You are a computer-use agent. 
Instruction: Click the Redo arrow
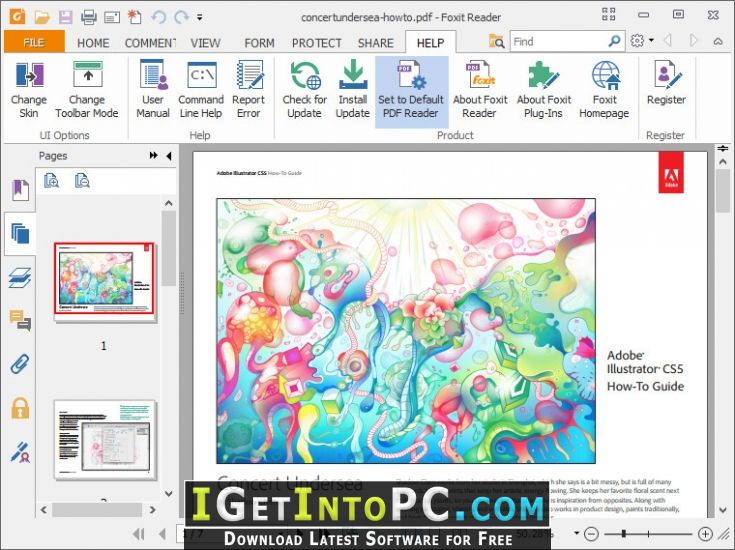point(181,17)
